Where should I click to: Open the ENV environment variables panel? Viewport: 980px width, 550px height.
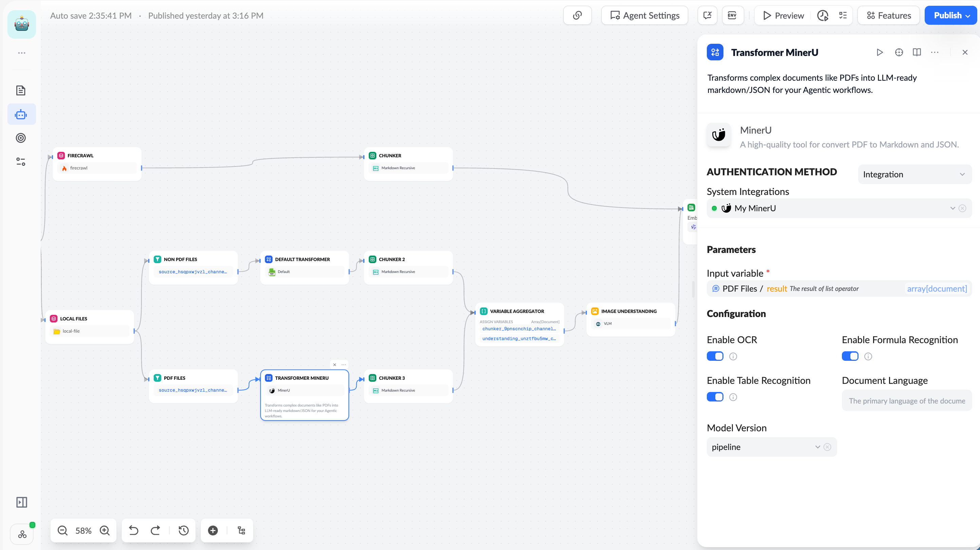[732, 15]
